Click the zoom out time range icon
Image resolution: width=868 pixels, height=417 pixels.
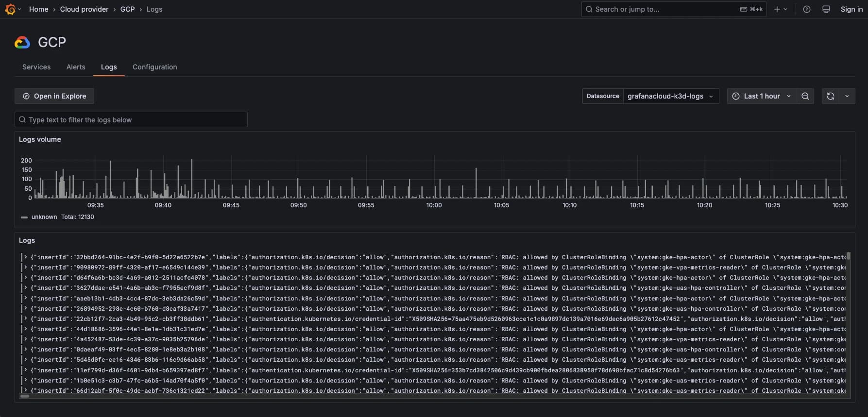coord(805,96)
